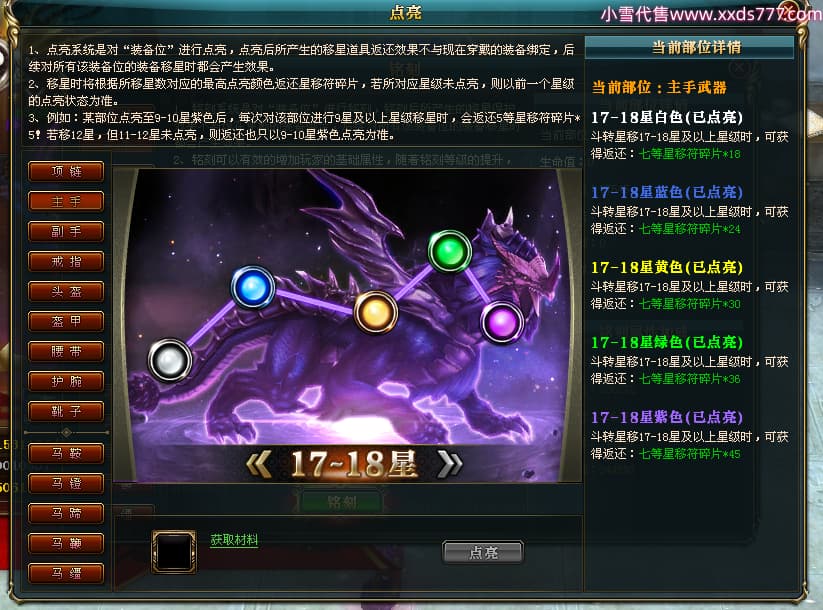The image size is (823, 610).
Task: Select the 戒指 equipment slot
Action: 66,261
